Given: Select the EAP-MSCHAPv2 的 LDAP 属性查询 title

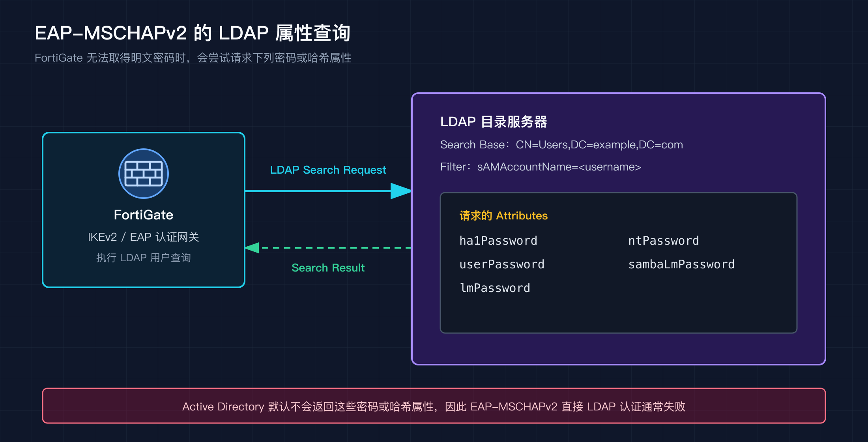Looking at the screenshot, I should tap(193, 33).
